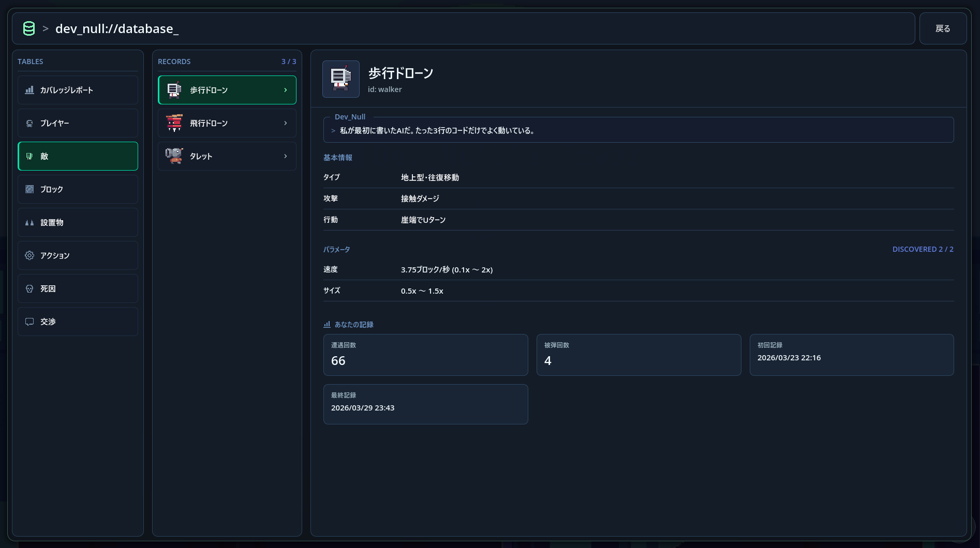This screenshot has width=980, height=548.
Task: Select the 歩行ドローン record row
Action: (227, 90)
